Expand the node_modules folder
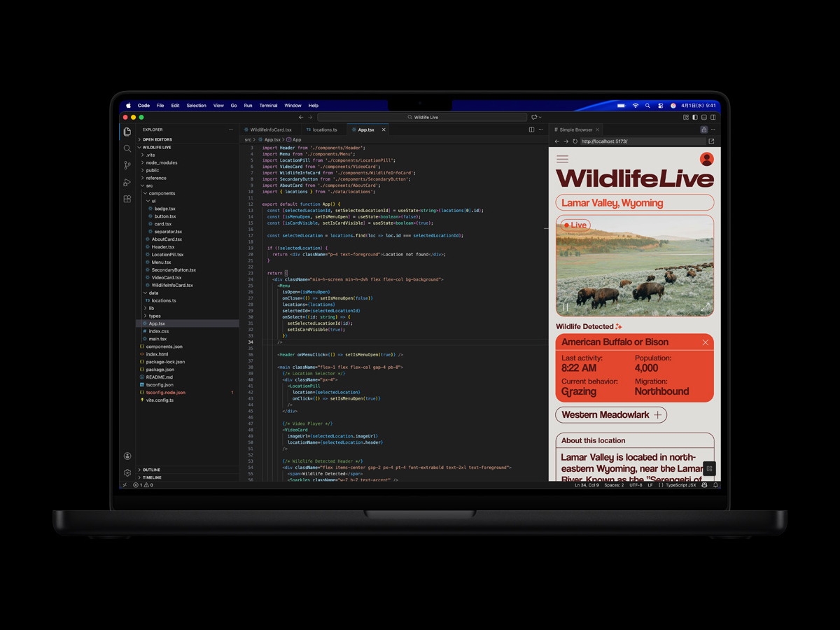The height and width of the screenshot is (630, 840). (x=161, y=162)
